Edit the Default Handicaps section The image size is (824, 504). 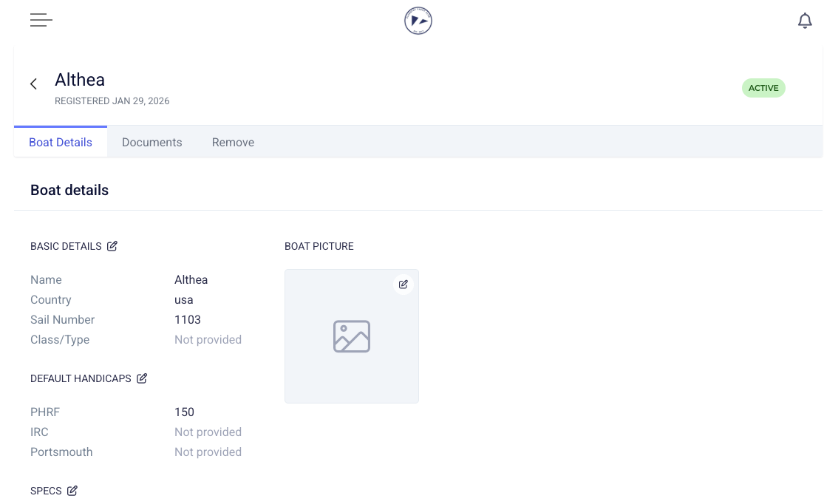(x=142, y=378)
